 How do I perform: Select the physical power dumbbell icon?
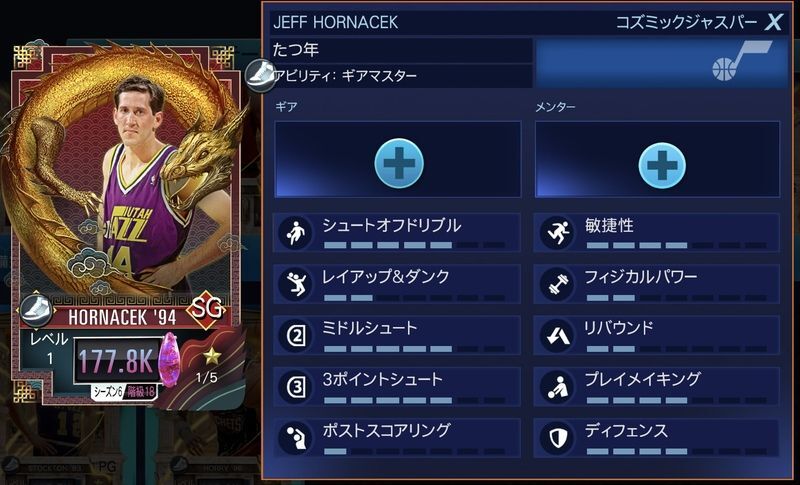(557, 284)
